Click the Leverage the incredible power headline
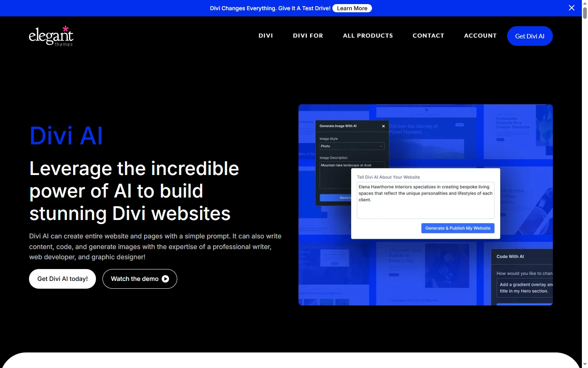 [134, 191]
